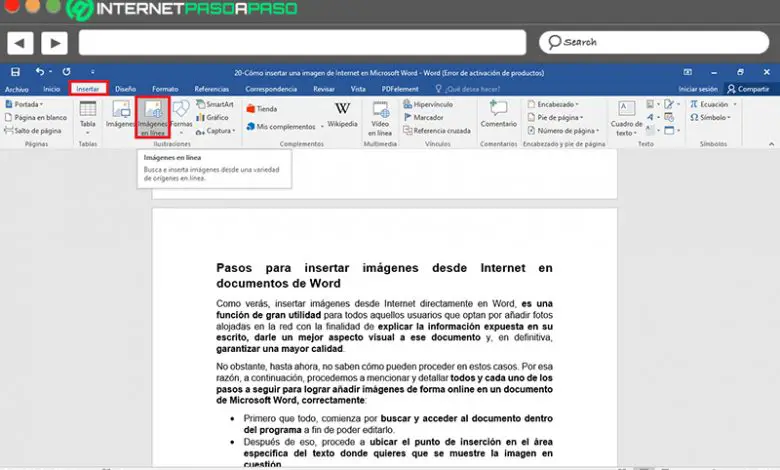Image resolution: width=780 pixels, height=470 pixels.
Task: Click the browser forward arrow button
Action: pos(54,43)
